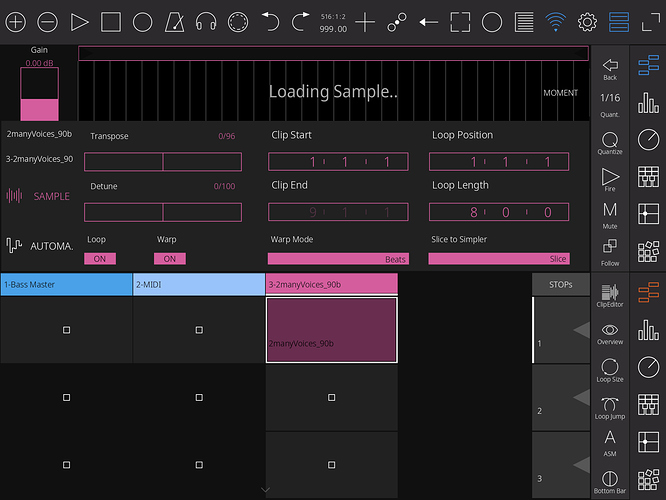Toggle the Warp ON switch
Viewport: 666px width, 500px height.
tap(169, 258)
